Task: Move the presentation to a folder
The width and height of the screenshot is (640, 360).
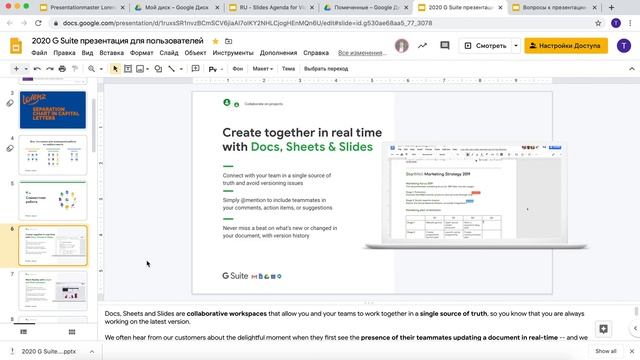Action: pos(229,41)
